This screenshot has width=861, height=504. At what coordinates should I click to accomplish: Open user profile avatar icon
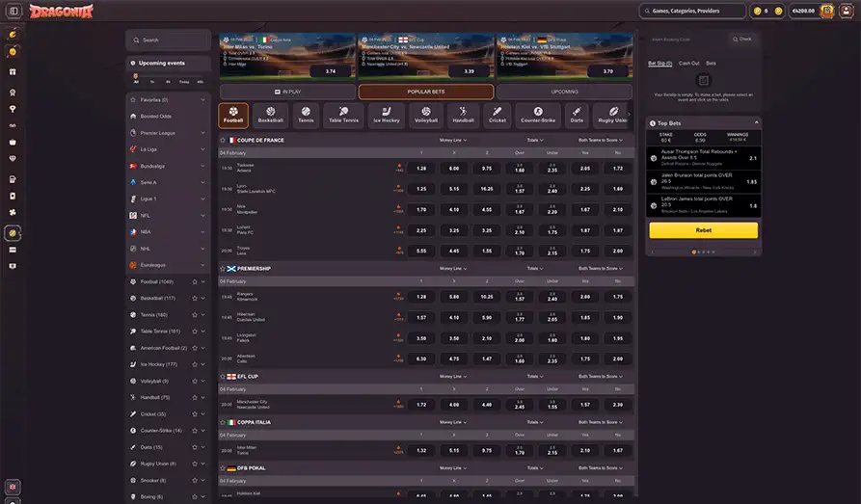(x=847, y=11)
